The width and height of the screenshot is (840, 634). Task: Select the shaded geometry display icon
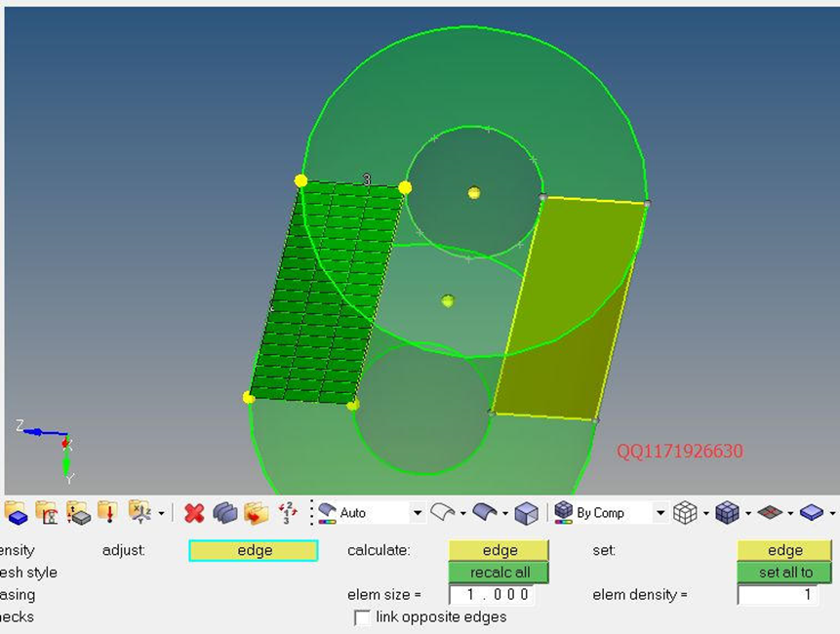(x=485, y=512)
